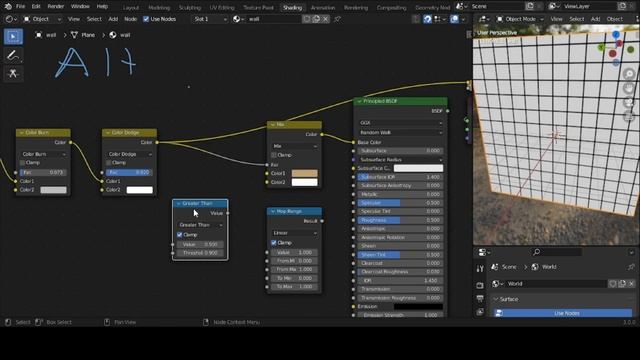
Task: Click the zoom magnifier gizmo in viewport
Action: point(629,73)
